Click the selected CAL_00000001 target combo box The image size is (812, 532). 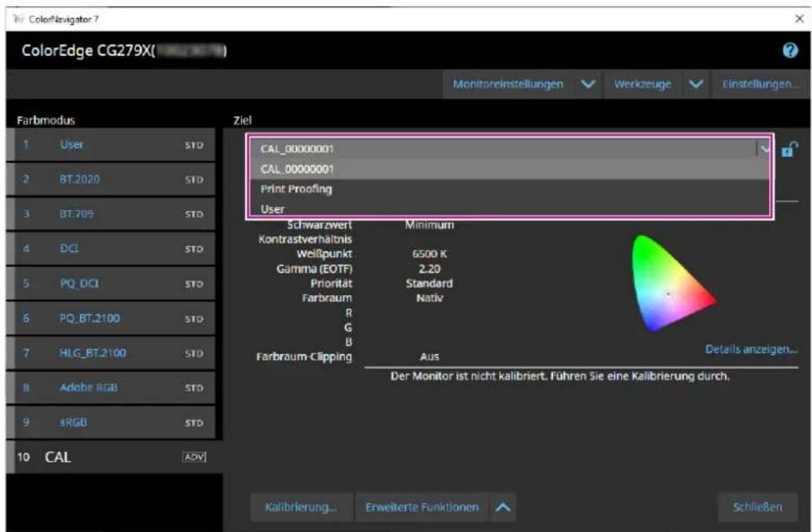click(510, 149)
